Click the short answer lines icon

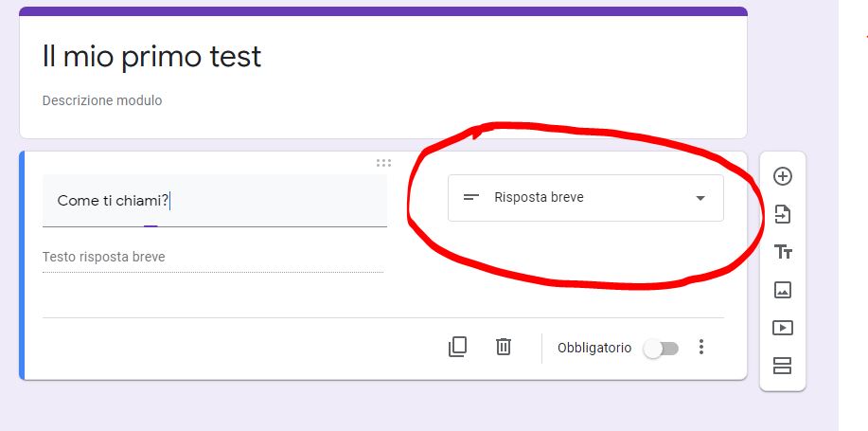(x=470, y=198)
